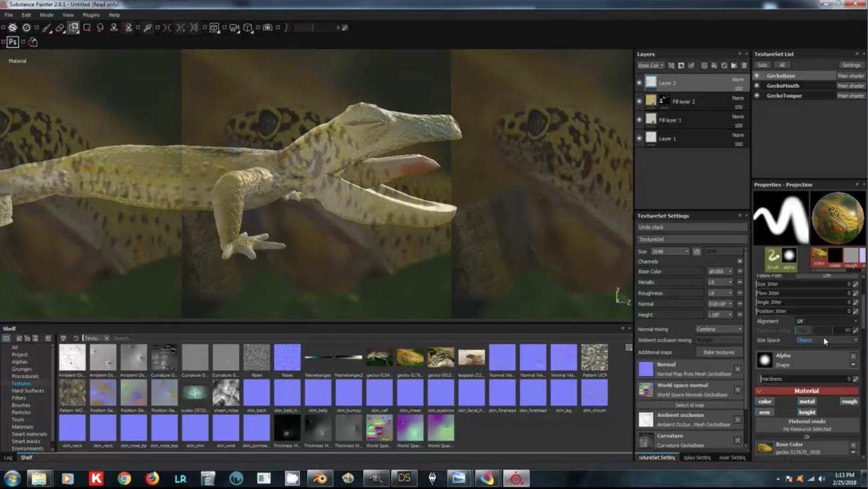Toggle GeckoMouth texture set visibility
Screen dimensions: 868x489
(x=757, y=86)
